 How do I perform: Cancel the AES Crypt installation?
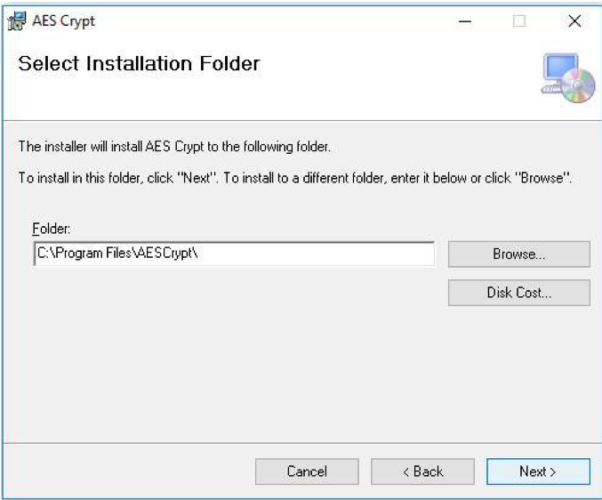(x=307, y=471)
